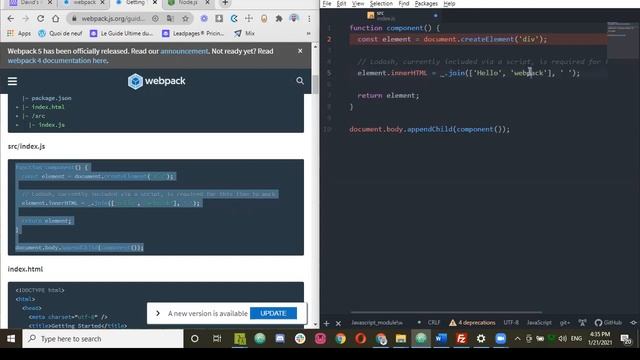Open a new Chrome tab
The height and width of the screenshot is (360, 640).
click(x=225, y=3)
